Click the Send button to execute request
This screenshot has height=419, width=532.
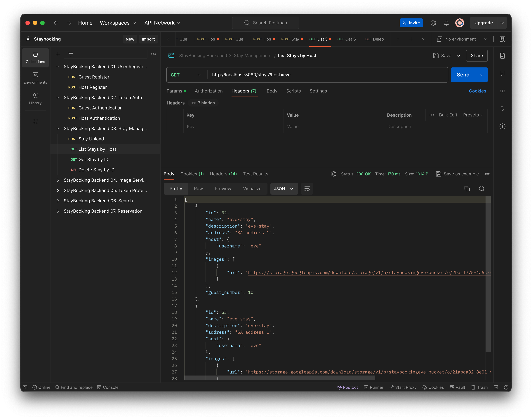tap(463, 75)
